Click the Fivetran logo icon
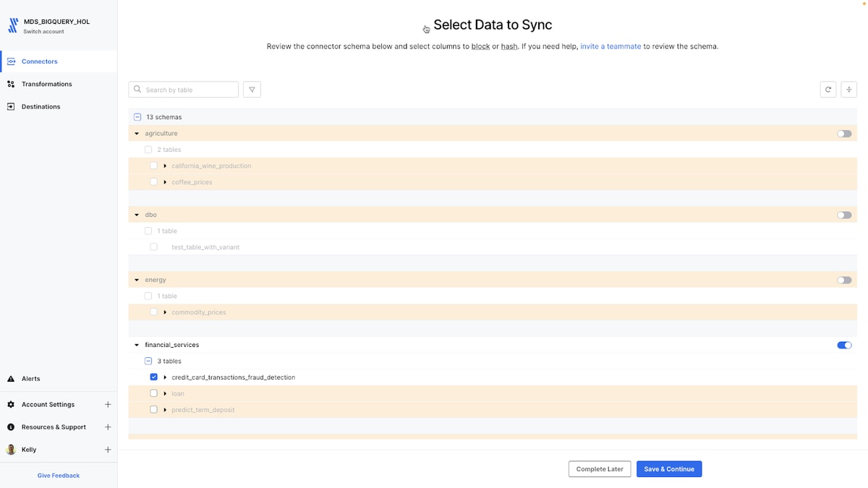 12,26
